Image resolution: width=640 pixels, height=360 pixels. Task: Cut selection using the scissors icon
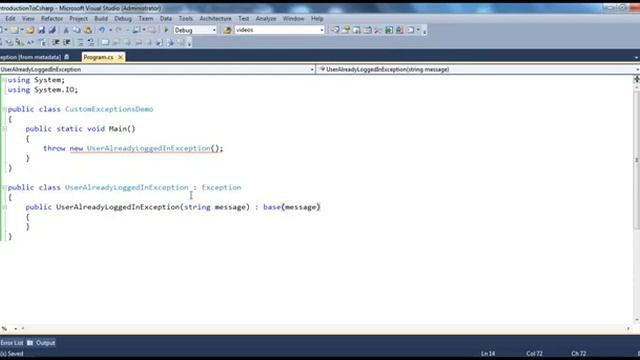point(66,30)
